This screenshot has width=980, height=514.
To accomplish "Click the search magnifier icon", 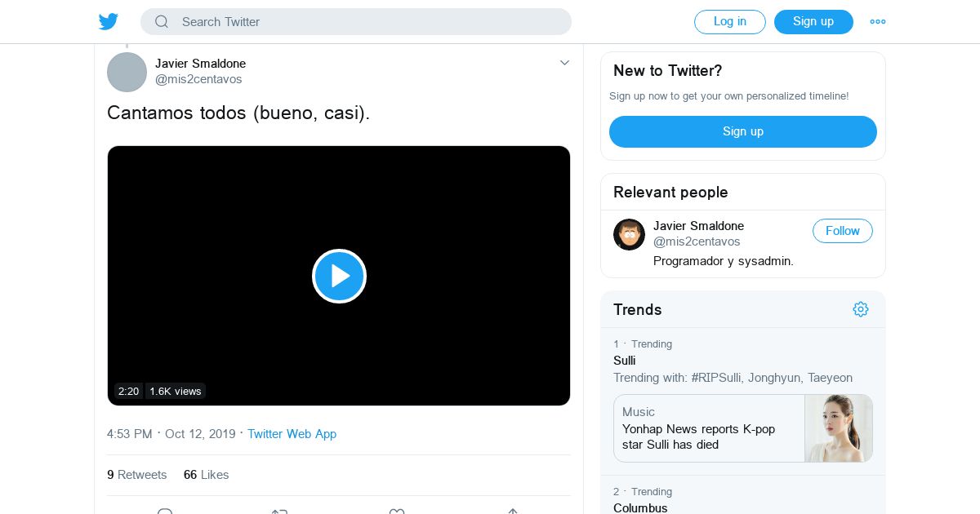I will point(162,22).
